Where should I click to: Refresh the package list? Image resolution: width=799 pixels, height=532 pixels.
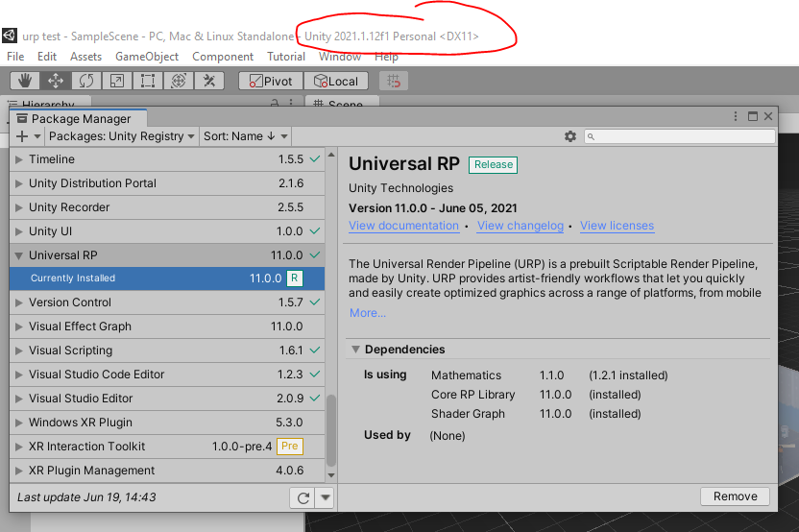point(303,497)
